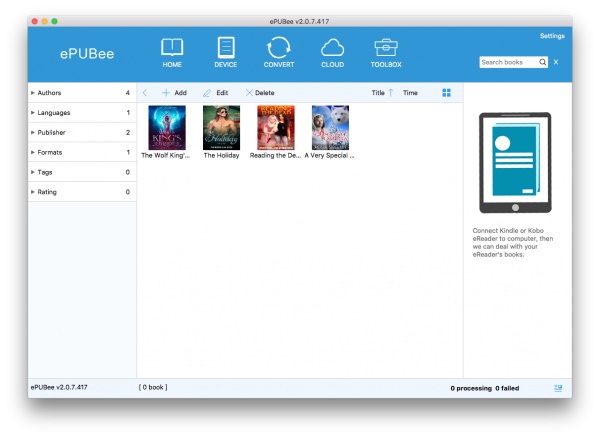Open the HOME book icon

pos(172,47)
